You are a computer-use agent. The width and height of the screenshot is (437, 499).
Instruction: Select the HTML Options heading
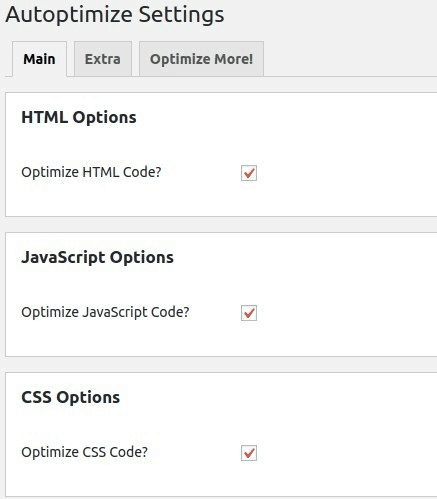pyautogui.click(x=79, y=117)
